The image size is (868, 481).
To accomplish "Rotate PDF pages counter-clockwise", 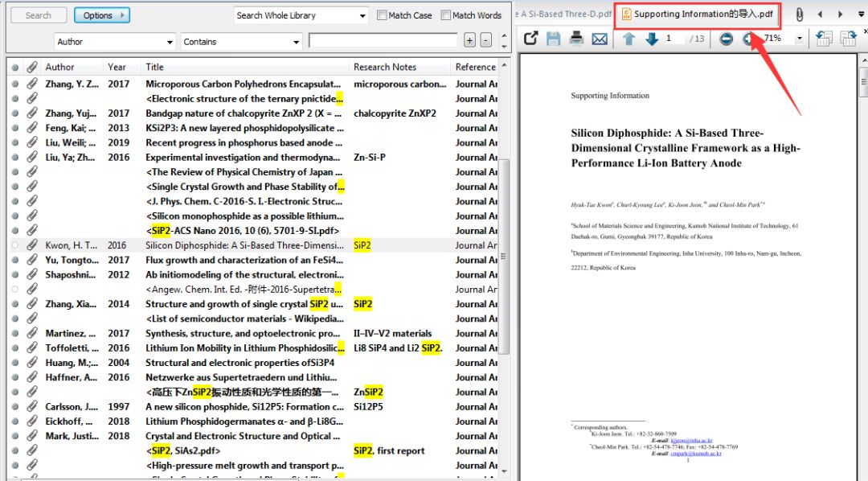I will [x=825, y=39].
